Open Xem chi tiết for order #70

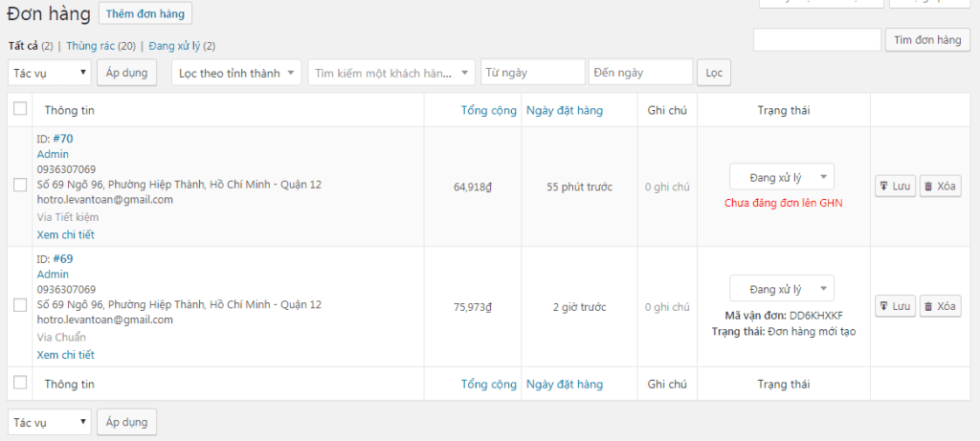coord(65,234)
